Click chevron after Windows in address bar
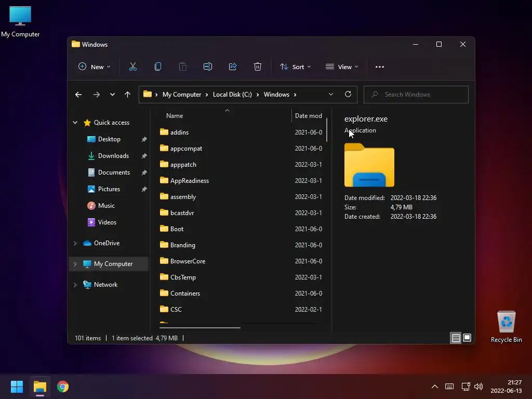 pyautogui.click(x=295, y=95)
